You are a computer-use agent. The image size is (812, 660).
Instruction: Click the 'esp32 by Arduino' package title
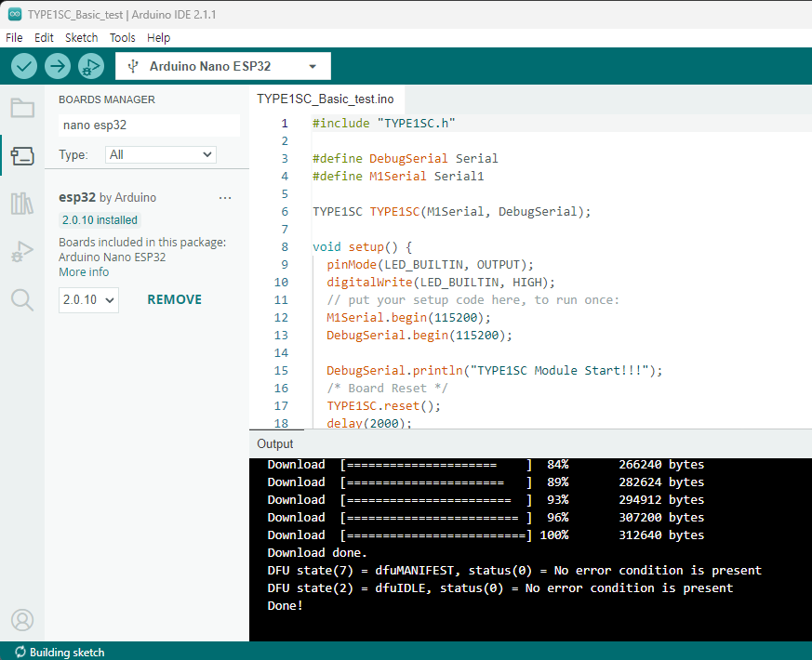coord(108,197)
